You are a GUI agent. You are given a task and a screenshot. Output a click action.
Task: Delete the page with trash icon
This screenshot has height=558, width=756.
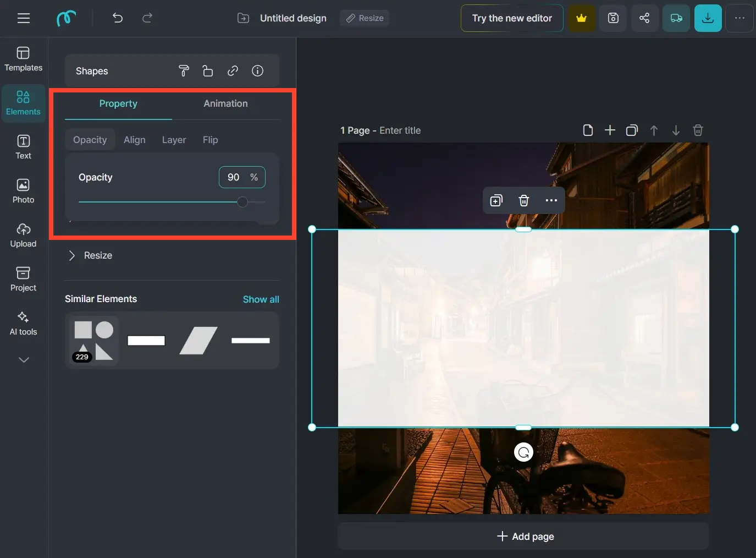click(x=698, y=130)
